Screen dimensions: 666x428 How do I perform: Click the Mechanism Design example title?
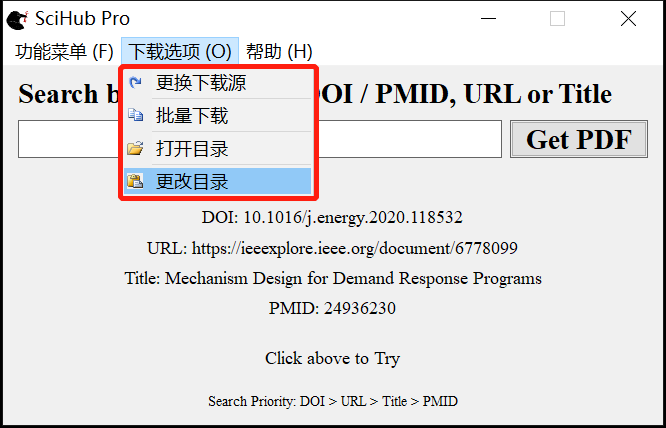coord(333,279)
